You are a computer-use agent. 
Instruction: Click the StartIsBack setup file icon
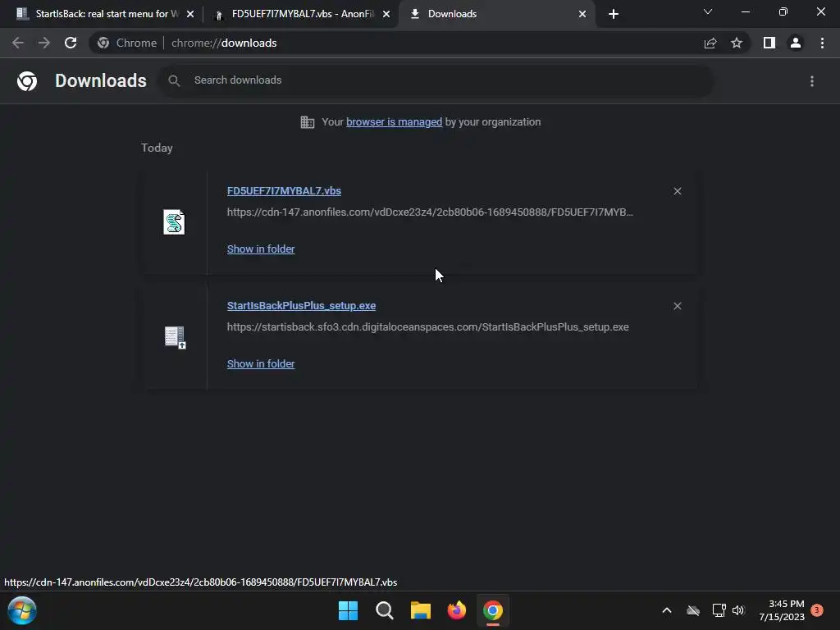click(175, 337)
